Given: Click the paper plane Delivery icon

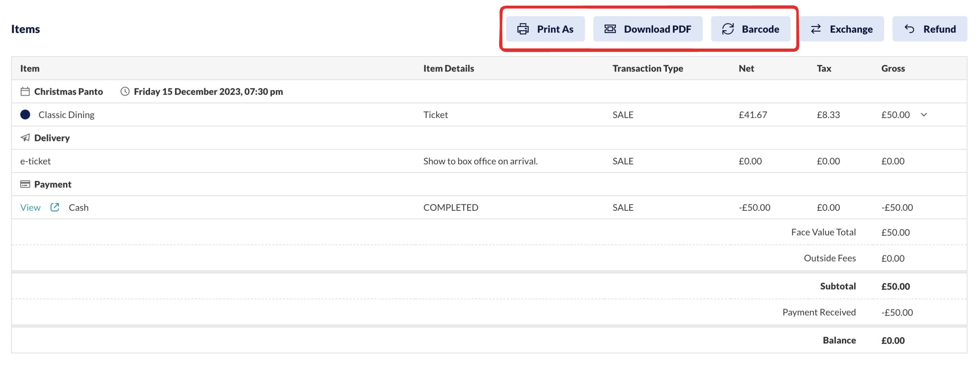Looking at the screenshot, I should coord(25,138).
